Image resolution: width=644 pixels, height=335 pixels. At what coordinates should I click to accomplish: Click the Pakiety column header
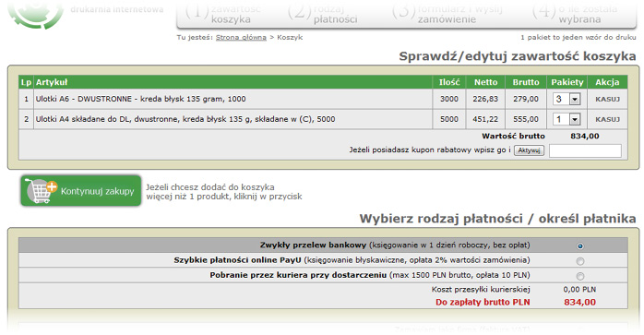coord(567,82)
